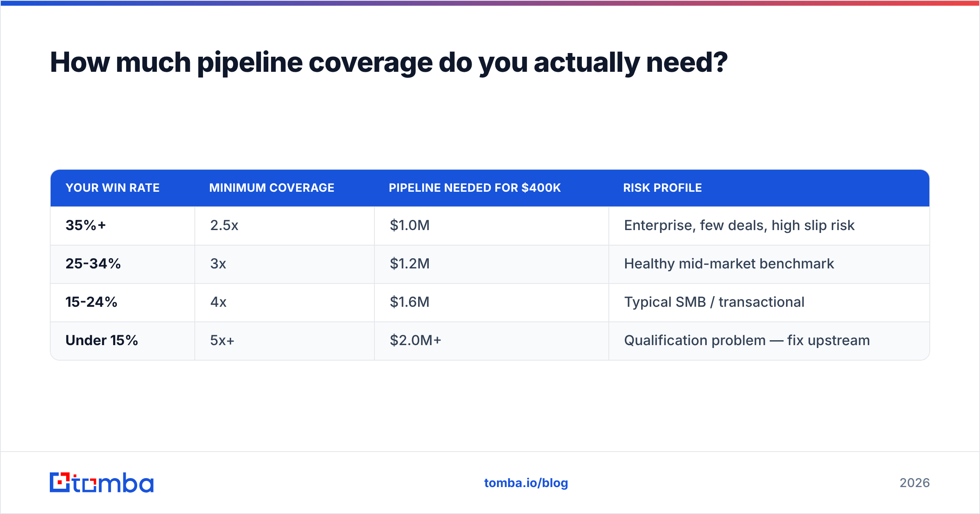
Task: Click PIPELINE NEEDED FOR $400K header
Action: pos(474,188)
